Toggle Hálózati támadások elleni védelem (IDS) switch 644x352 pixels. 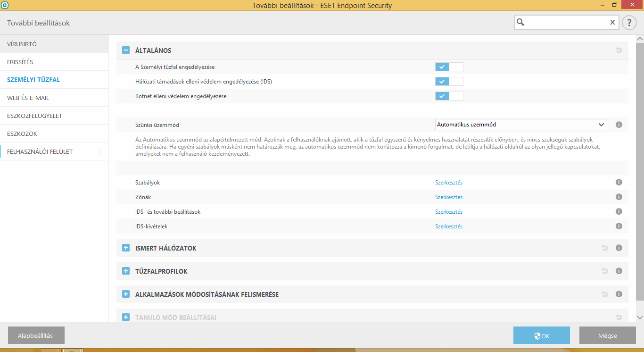pyautogui.click(x=449, y=82)
